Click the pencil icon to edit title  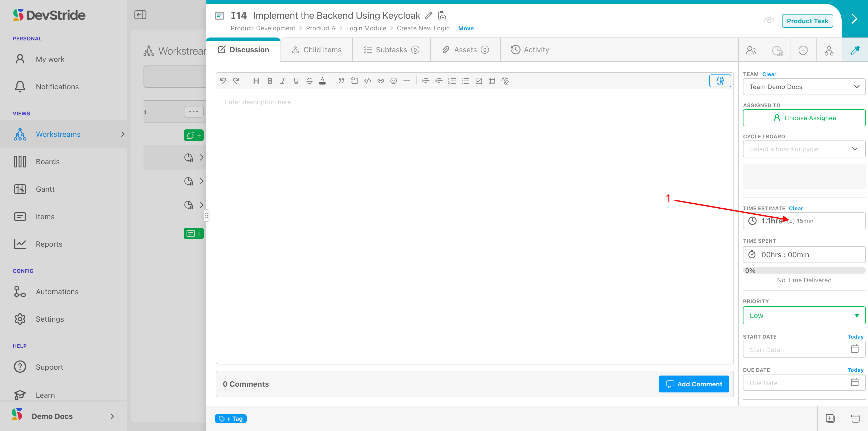[x=429, y=16]
